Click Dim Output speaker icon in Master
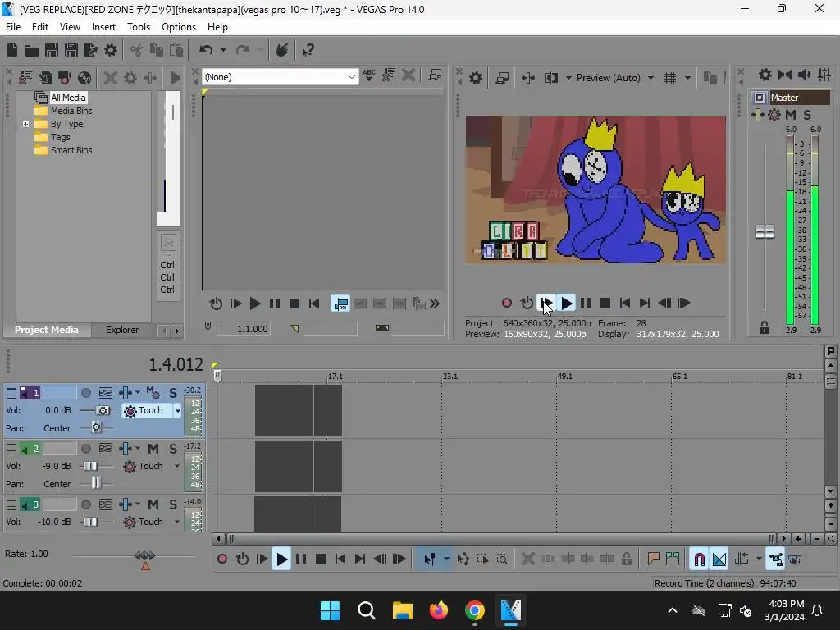The width and height of the screenshot is (840, 630). click(804, 75)
